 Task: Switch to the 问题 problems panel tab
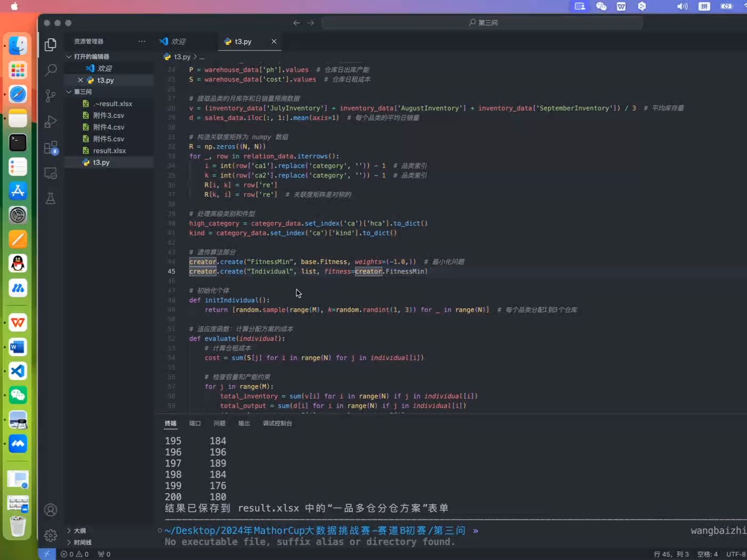219,423
